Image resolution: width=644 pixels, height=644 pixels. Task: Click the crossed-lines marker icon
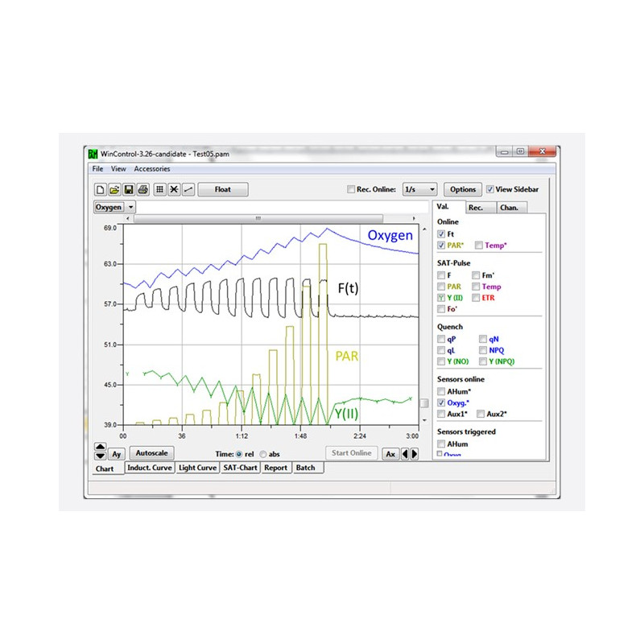173,190
